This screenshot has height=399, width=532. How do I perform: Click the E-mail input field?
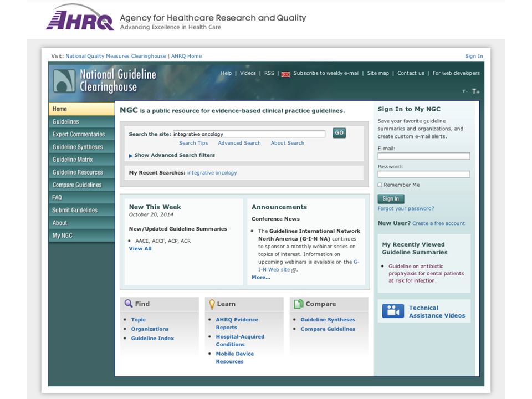click(424, 156)
